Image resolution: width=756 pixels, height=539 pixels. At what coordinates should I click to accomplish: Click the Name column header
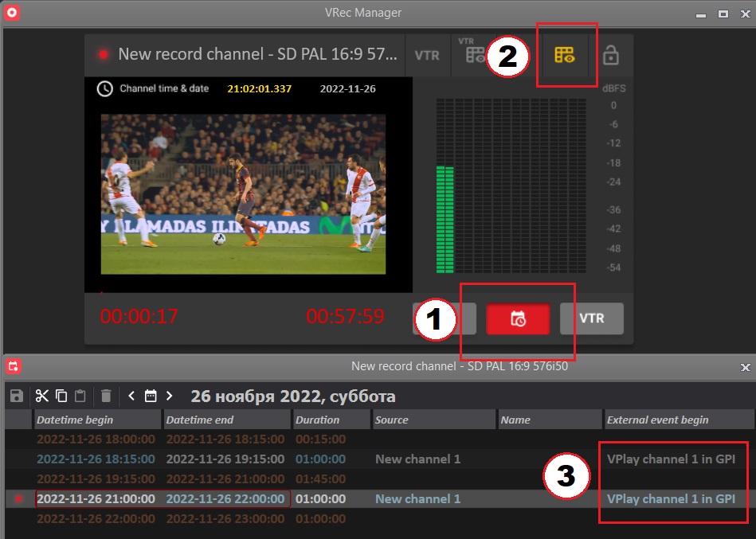tap(550, 420)
